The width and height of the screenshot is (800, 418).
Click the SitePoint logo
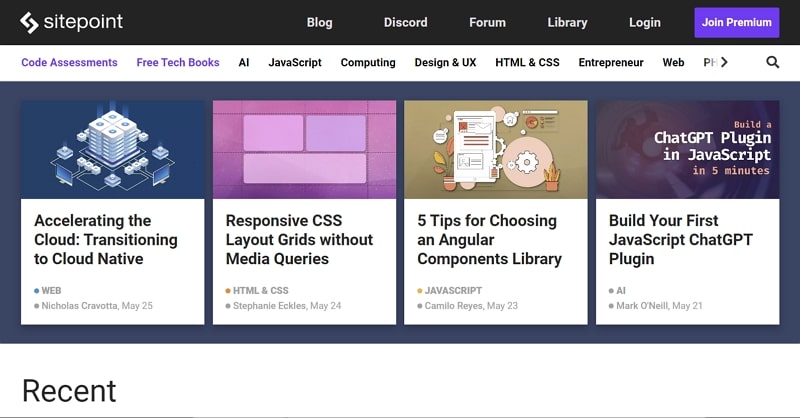click(x=71, y=22)
